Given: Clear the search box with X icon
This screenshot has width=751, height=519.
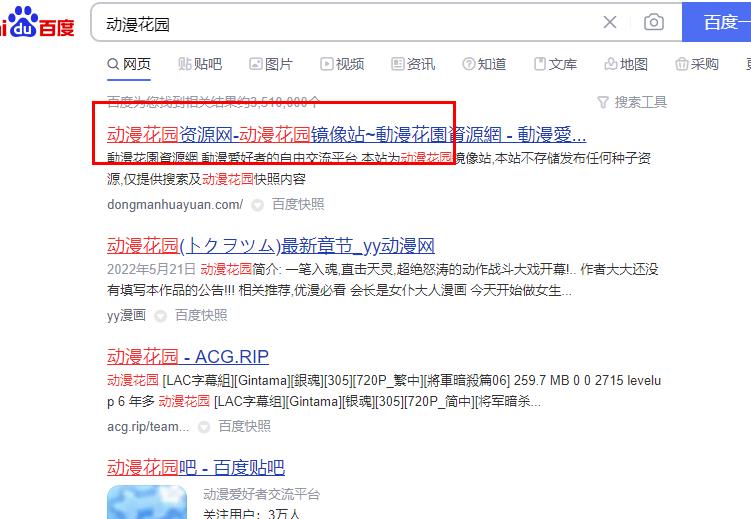Looking at the screenshot, I should tap(610, 22).
